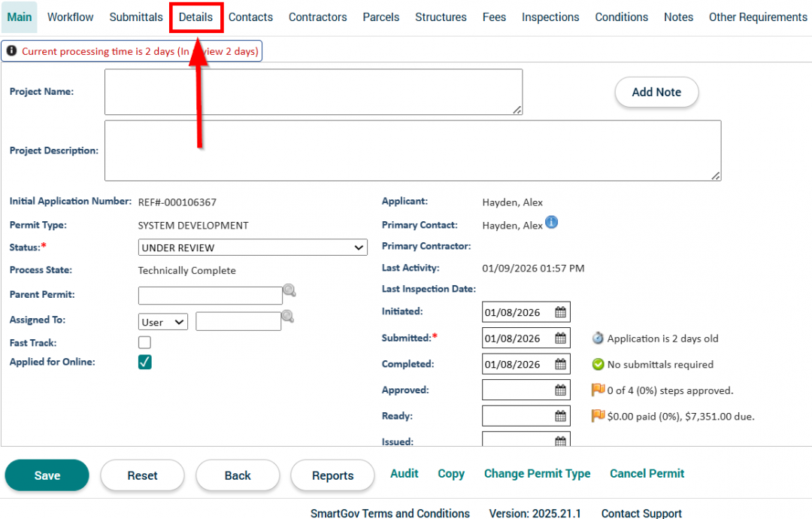Uncheck the Applied for Online checkbox

[x=144, y=362]
